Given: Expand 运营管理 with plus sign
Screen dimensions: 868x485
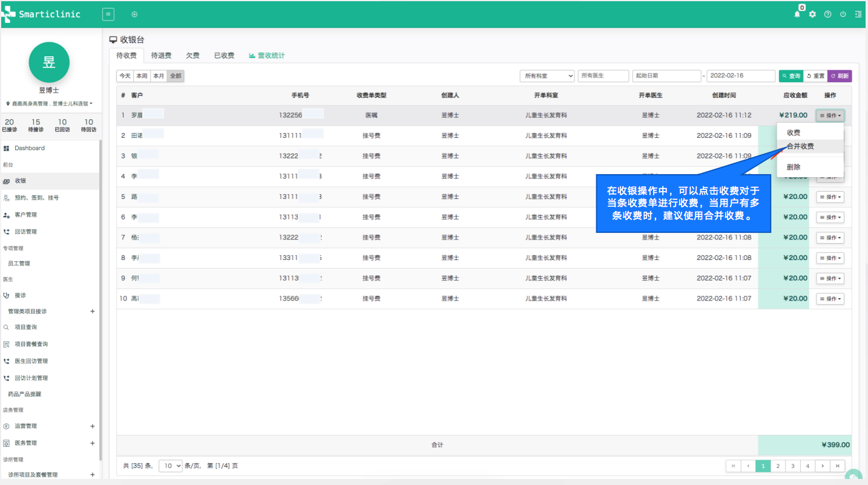Looking at the screenshot, I should tap(93, 426).
